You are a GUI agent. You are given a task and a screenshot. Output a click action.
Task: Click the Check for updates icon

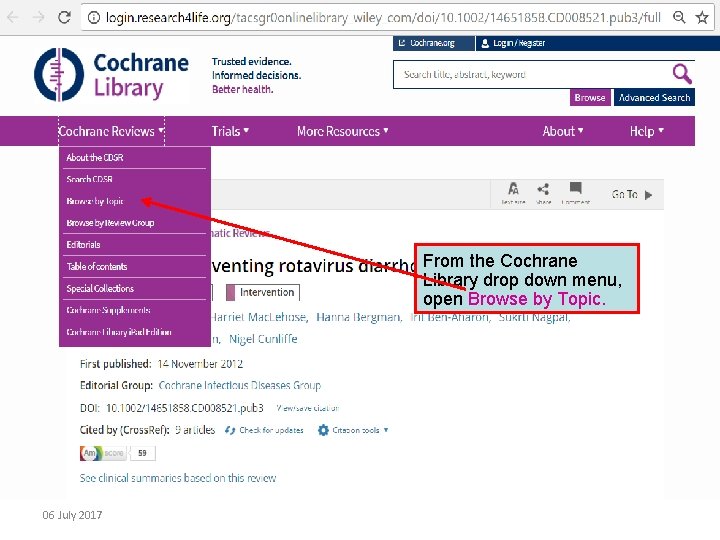pos(230,430)
